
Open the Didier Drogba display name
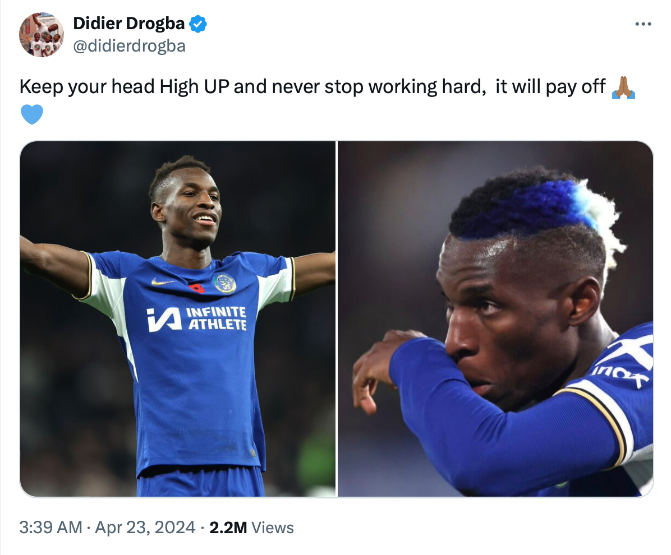coord(129,24)
